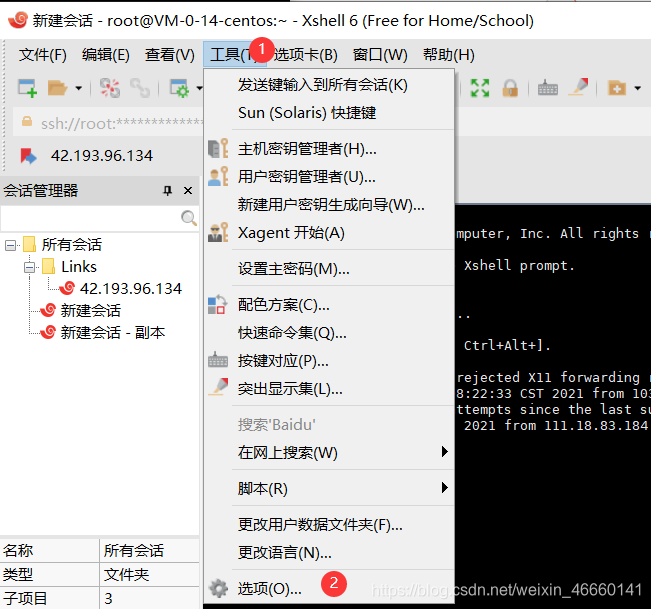Choose 发送键输入到所有会话(K) menu item
Image resolution: width=651 pixels, height=609 pixels.
point(329,85)
